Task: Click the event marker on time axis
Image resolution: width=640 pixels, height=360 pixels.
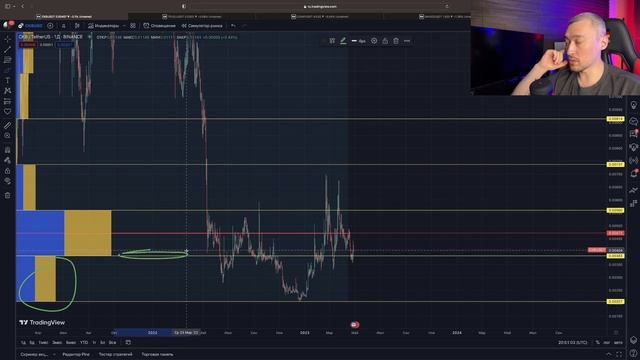Action: click(x=355, y=325)
